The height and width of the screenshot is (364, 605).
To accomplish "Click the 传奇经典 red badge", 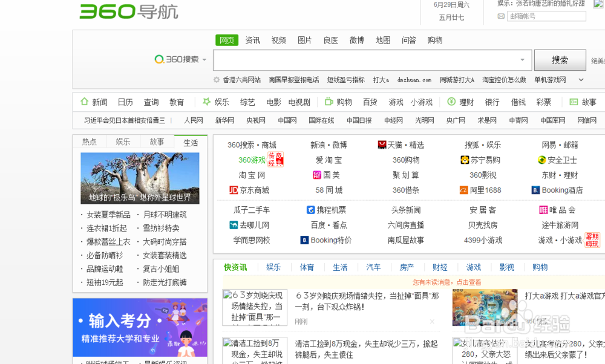I will pos(275,159).
